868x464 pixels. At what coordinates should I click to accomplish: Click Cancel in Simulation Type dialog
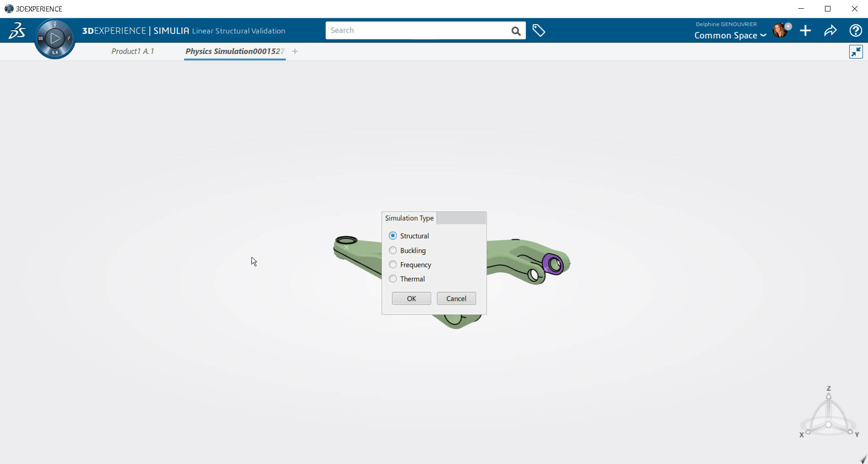click(456, 298)
